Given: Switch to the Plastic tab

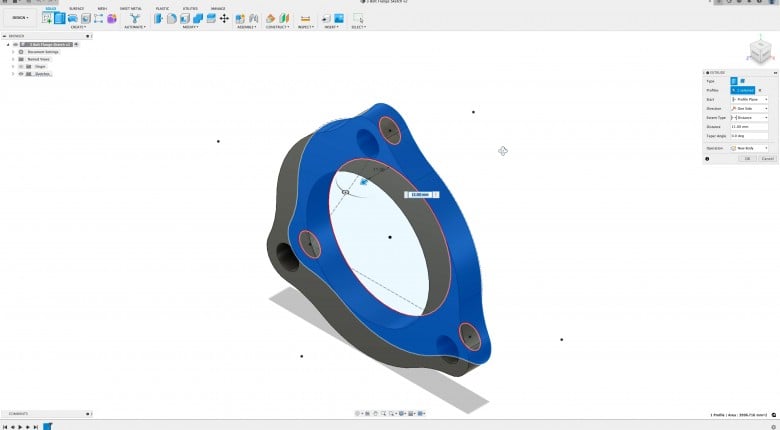Looking at the screenshot, I should pyautogui.click(x=162, y=8).
